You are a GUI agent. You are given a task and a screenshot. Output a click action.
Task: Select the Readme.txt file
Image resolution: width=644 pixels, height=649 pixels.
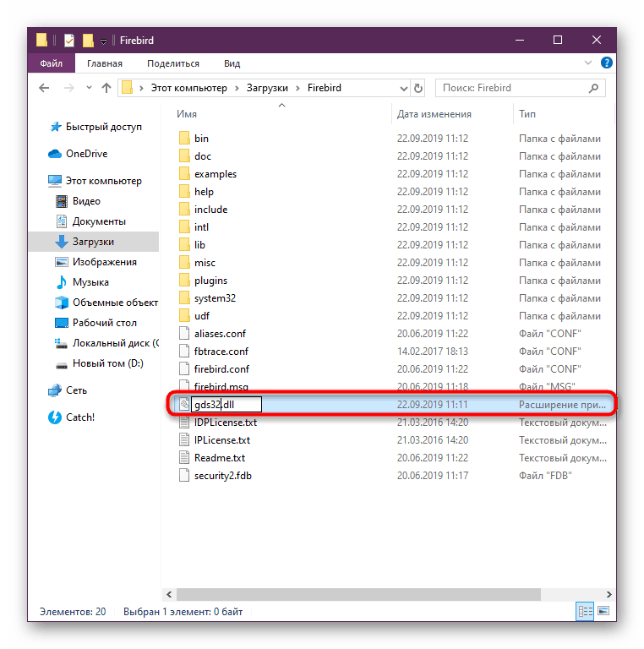coord(220,458)
